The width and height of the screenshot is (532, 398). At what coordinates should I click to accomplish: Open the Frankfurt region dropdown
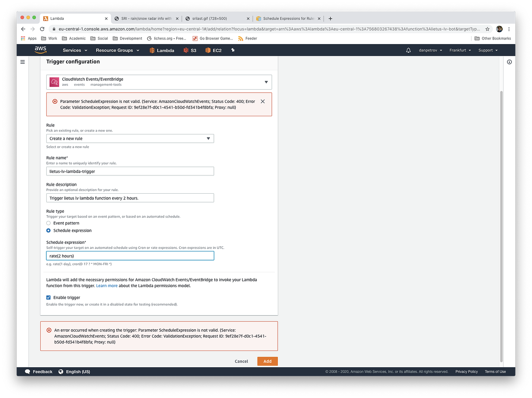click(x=460, y=50)
